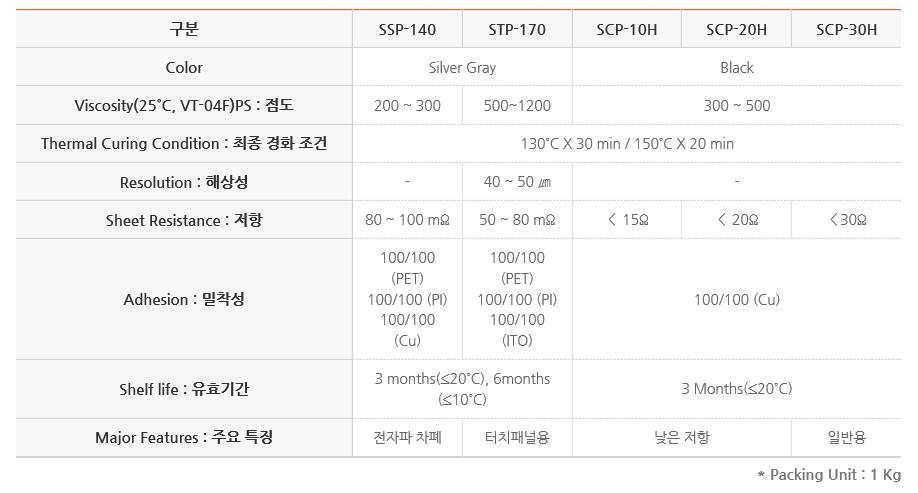Screen dimensions: 918x493
Task: Click the Silver Gray color cell
Action: point(462,67)
